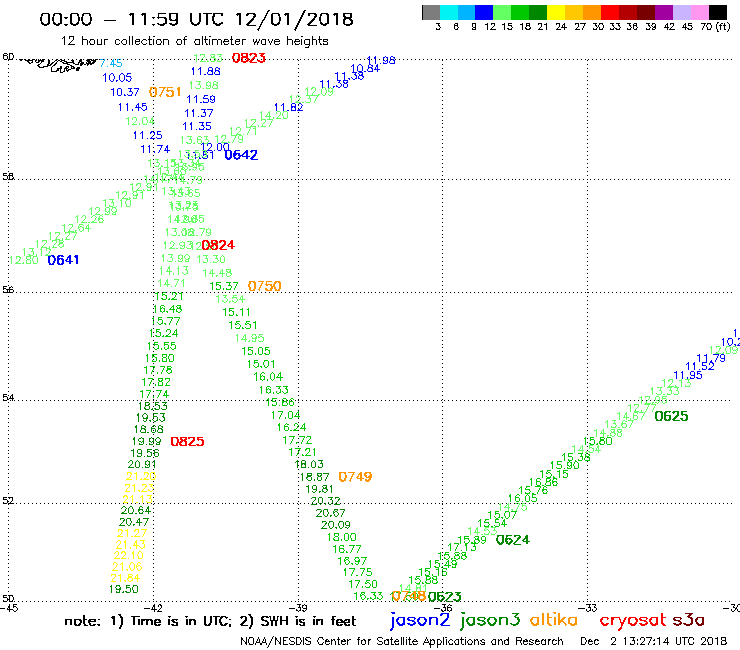Click the red 0823 pass time

click(249, 58)
